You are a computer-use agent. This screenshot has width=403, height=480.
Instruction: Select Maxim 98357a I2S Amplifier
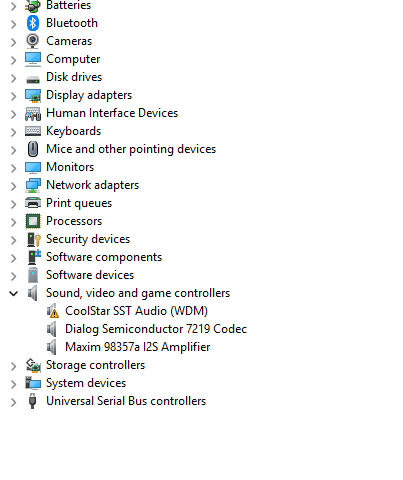pyautogui.click(x=138, y=347)
